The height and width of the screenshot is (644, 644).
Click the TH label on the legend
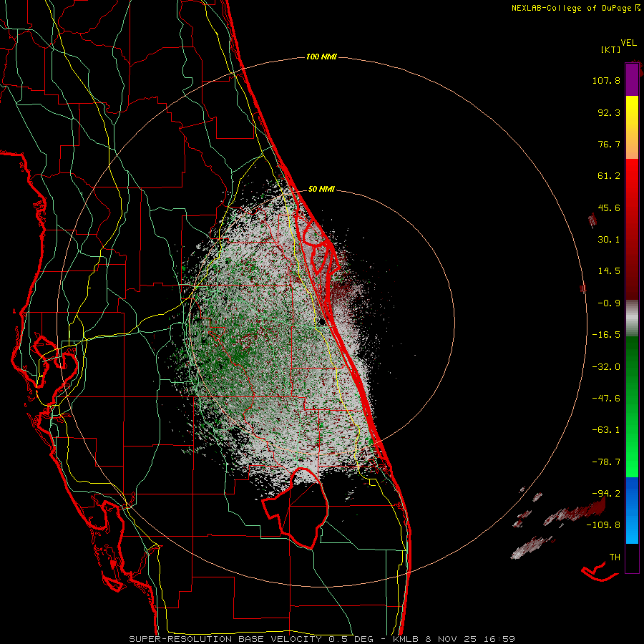coord(615,557)
